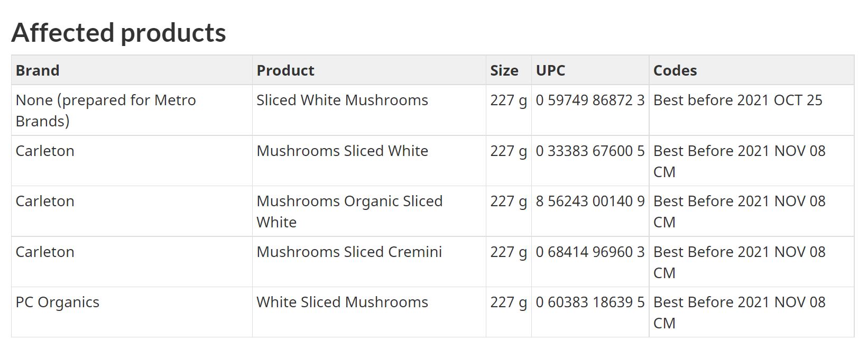The height and width of the screenshot is (358, 868).
Task: Click the White Sliced Mushrooms product cell
Action: click(x=369, y=312)
